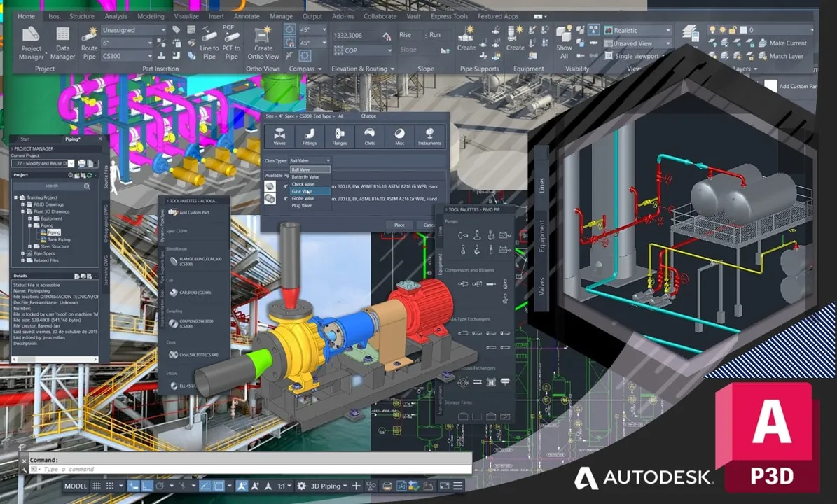The image size is (837, 504).
Task: Open the 3D Piping workspace dropdown
Action: coord(328,486)
